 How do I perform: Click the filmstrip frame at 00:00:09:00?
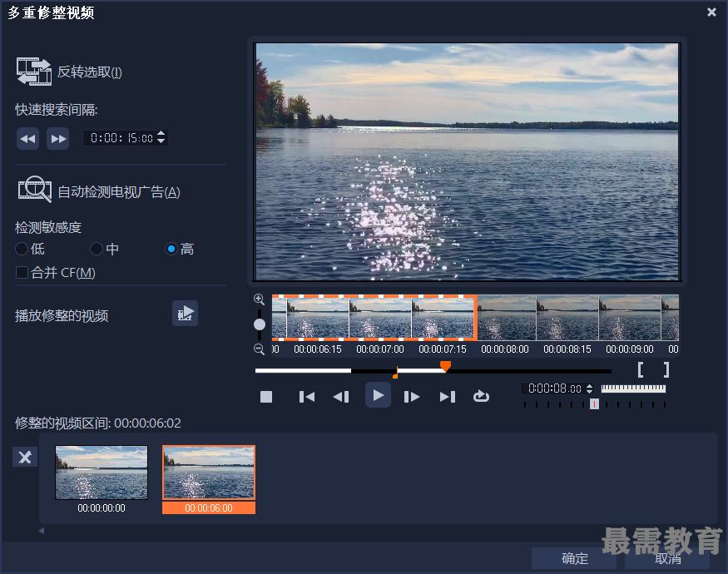coord(630,318)
